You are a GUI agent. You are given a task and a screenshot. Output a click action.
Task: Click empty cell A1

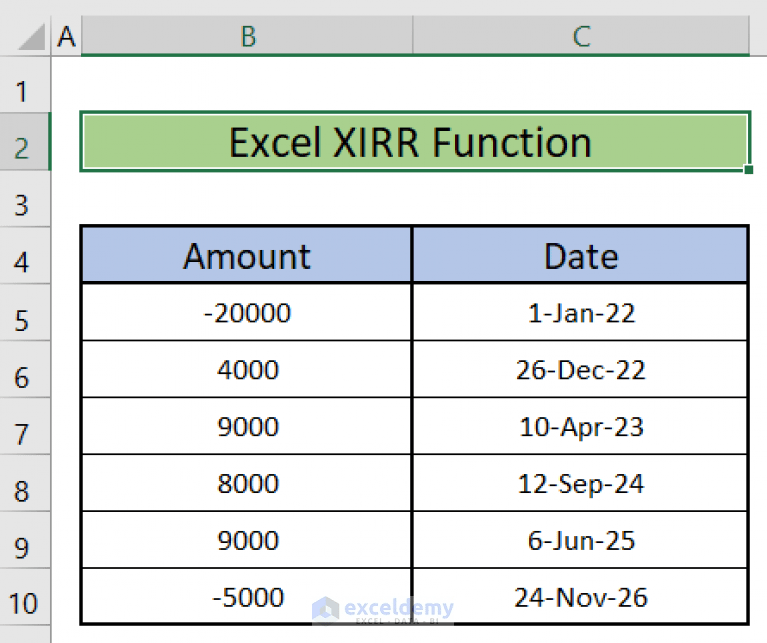67,85
